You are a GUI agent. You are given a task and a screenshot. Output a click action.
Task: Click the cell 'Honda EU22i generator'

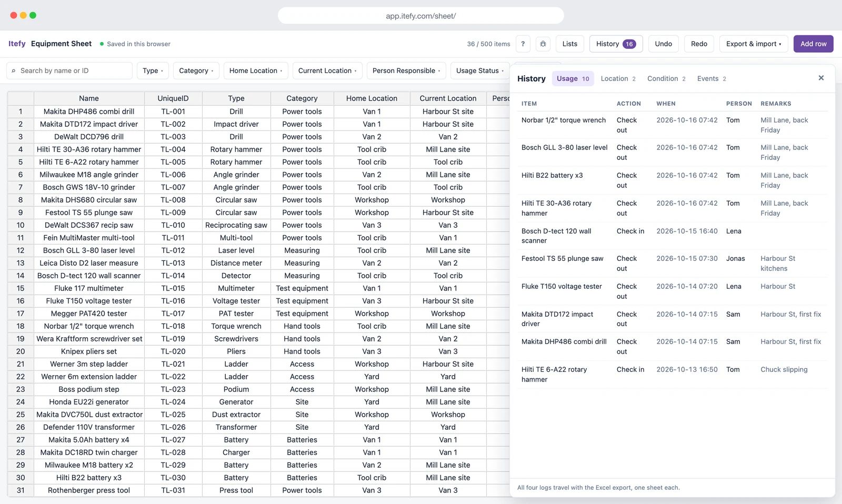point(89,402)
